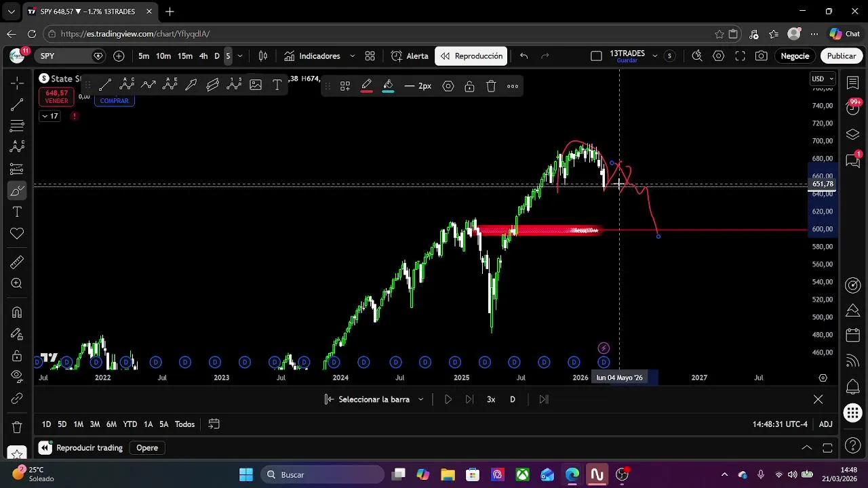Image resolution: width=868 pixels, height=488 pixels.
Task: Toggle magnet mode on
Action: [17, 312]
